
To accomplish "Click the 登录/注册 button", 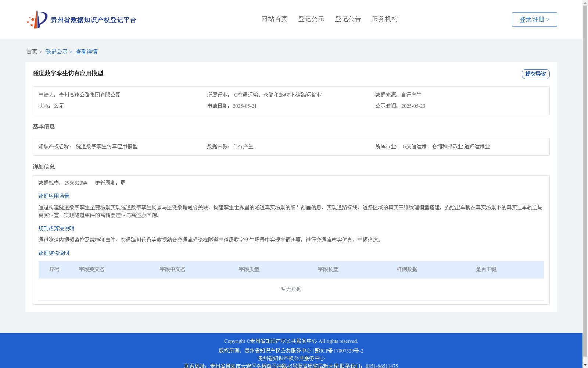I will [x=534, y=20].
